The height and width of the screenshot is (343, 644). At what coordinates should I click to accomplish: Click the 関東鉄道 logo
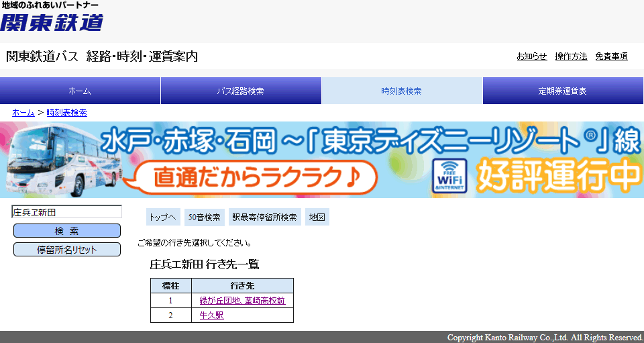tap(52, 17)
